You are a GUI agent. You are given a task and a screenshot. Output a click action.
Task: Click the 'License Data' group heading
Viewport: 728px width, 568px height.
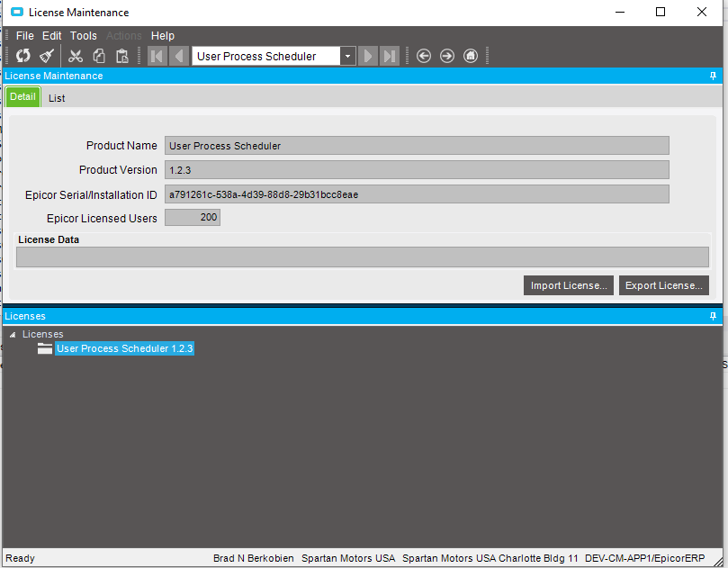click(49, 239)
